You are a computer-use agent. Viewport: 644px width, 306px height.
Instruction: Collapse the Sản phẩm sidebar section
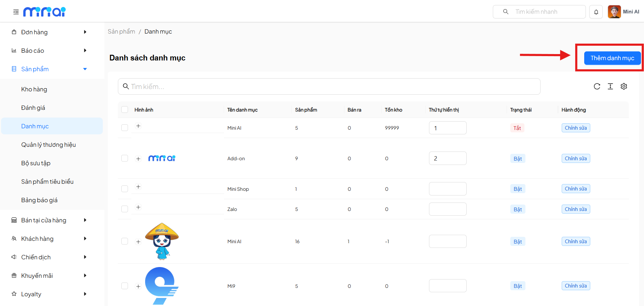click(85, 69)
